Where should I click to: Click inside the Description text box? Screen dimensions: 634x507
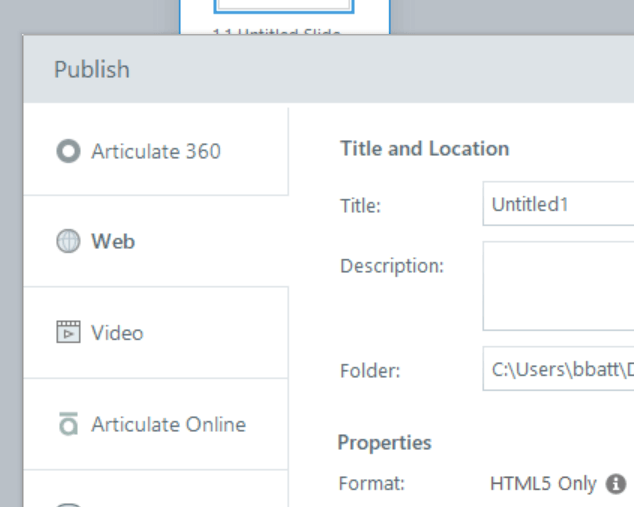click(558, 286)
